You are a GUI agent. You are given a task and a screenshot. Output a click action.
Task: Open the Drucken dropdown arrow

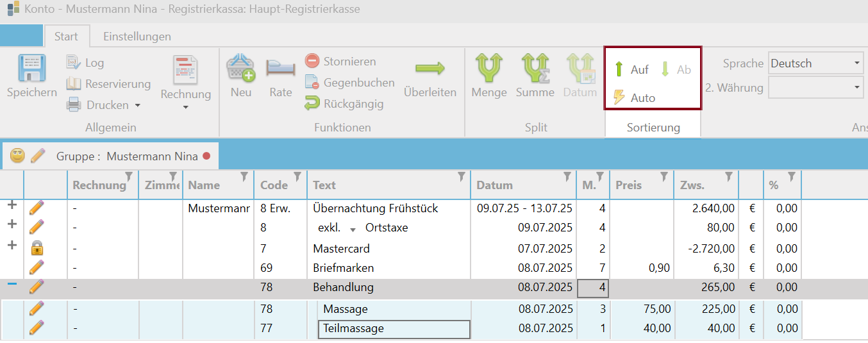(x=137, y=105)
